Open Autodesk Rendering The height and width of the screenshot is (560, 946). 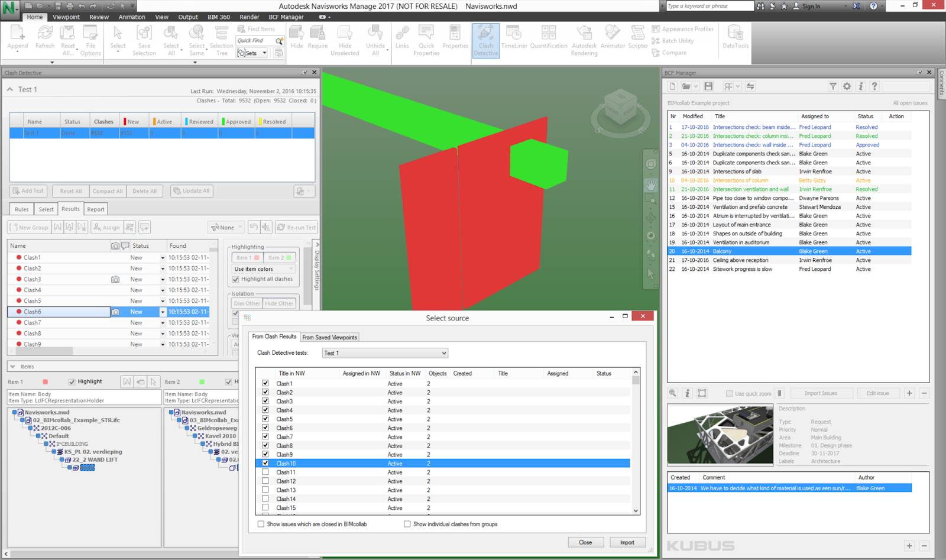(584, 40)
